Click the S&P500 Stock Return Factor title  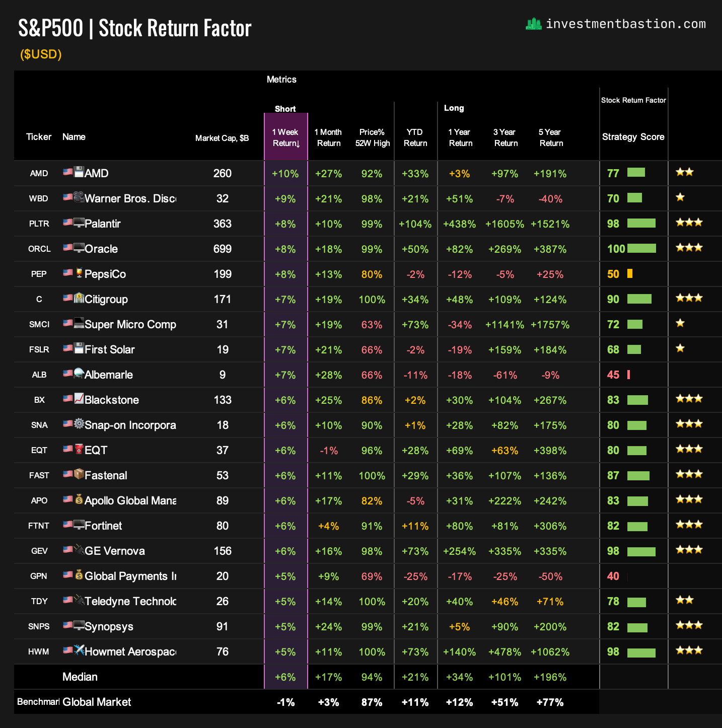tap(134, 28)
